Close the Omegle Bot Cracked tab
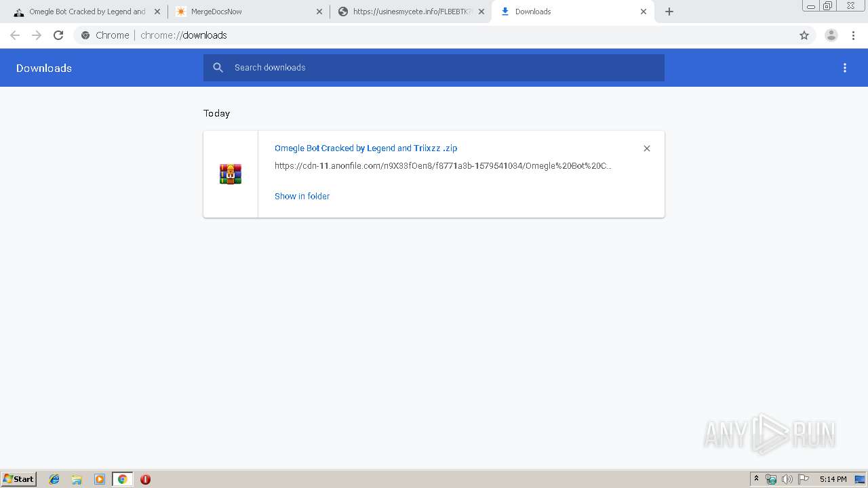Screen dimensions: 868x488 point(157,12)
